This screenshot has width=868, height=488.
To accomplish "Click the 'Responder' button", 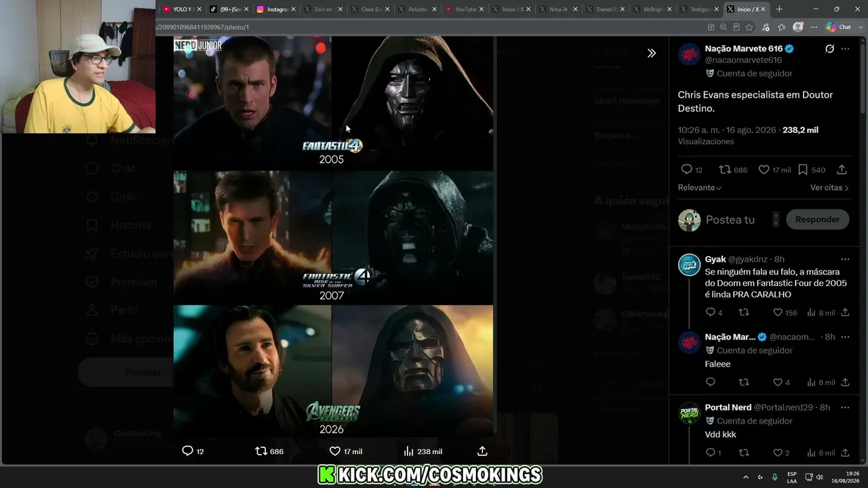I will click(817, 220).
